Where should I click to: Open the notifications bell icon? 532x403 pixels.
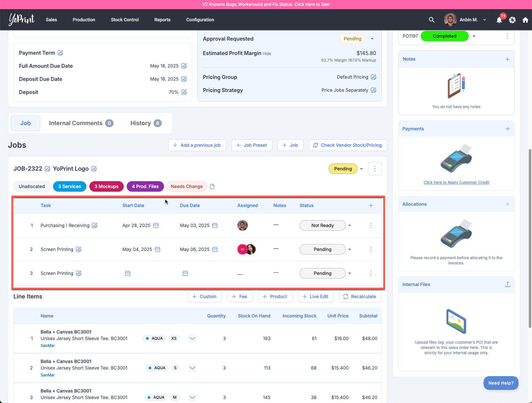(x=499, y=20)
